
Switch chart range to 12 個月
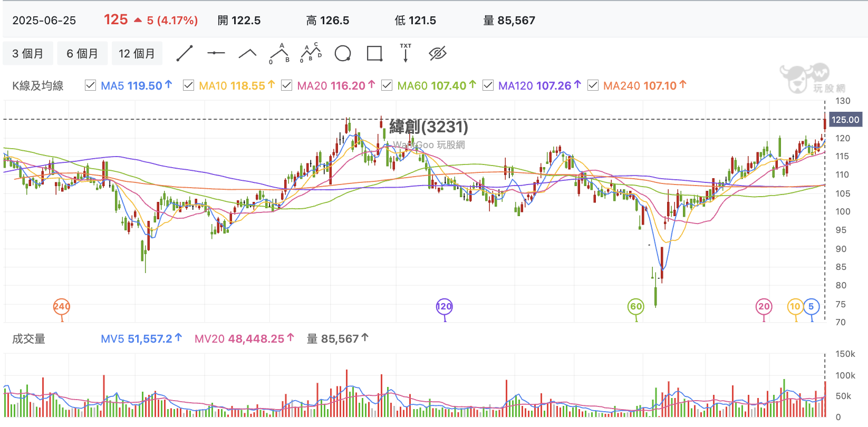tap(137, 53)
